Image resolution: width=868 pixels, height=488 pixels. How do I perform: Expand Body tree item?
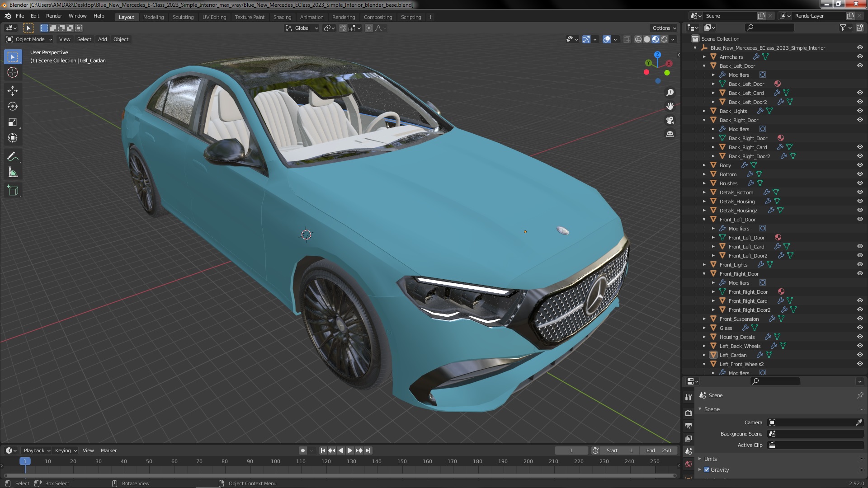click(x=704, y=165)
